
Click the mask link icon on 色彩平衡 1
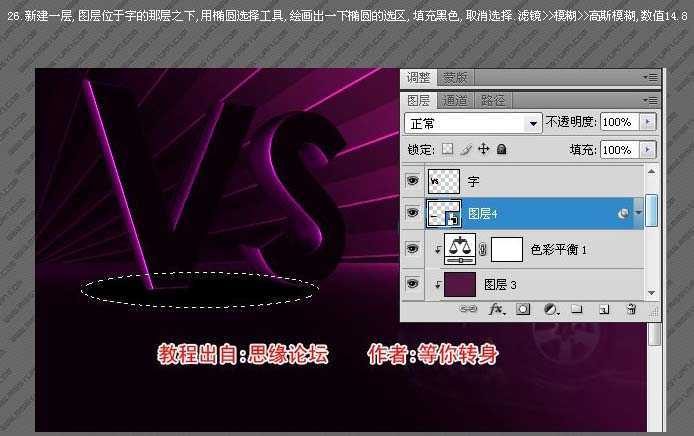(483, 249)
